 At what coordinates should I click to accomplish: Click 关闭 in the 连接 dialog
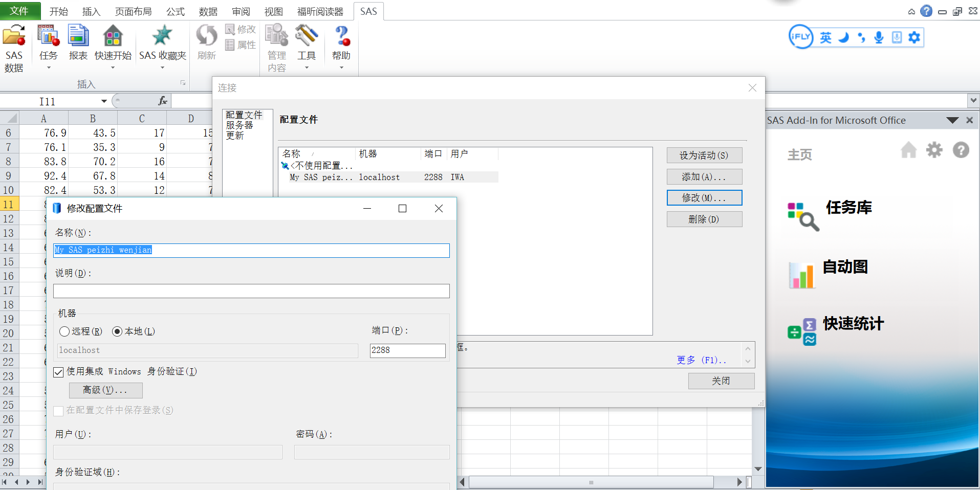click(x=721, y=381)
